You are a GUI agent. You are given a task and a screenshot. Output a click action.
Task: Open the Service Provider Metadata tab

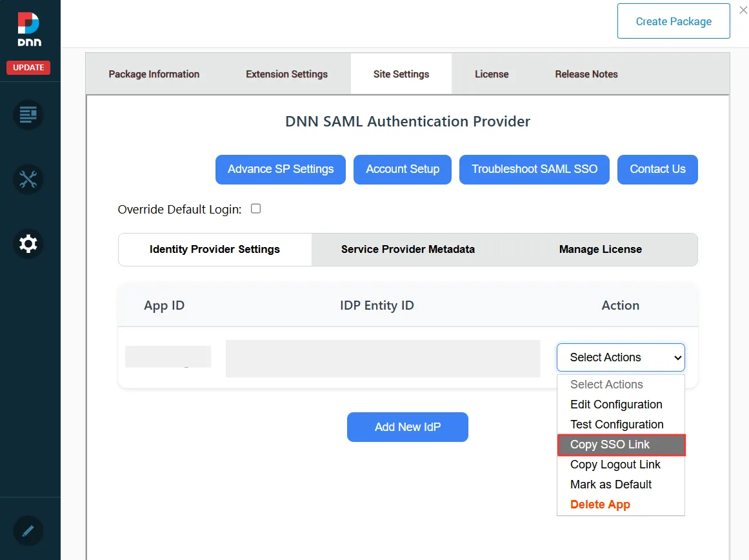[x=408, y=250]
